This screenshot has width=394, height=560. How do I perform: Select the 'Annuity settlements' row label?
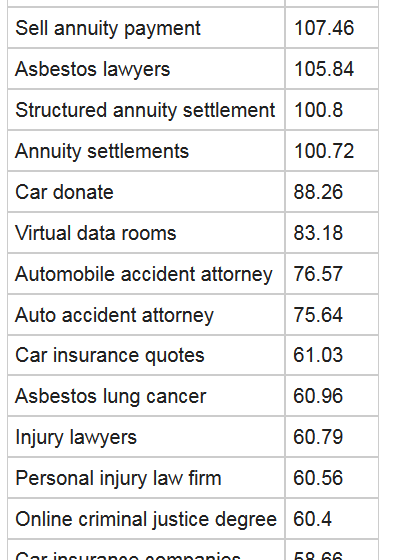pos(102,151)
